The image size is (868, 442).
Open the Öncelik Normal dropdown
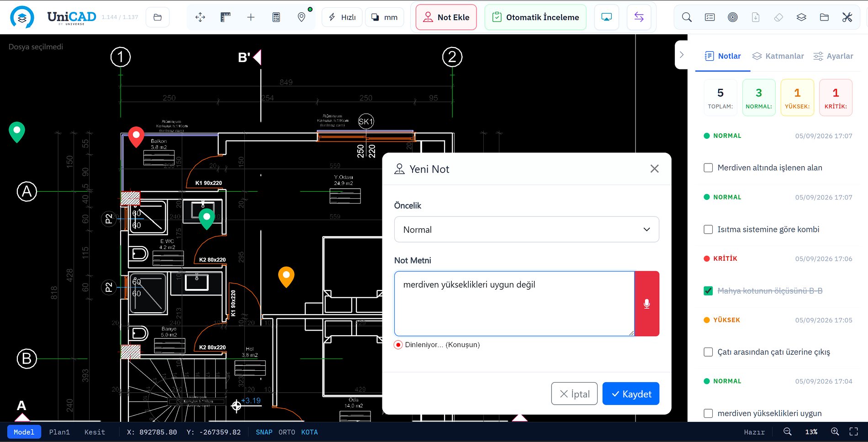tap(526, 230)
